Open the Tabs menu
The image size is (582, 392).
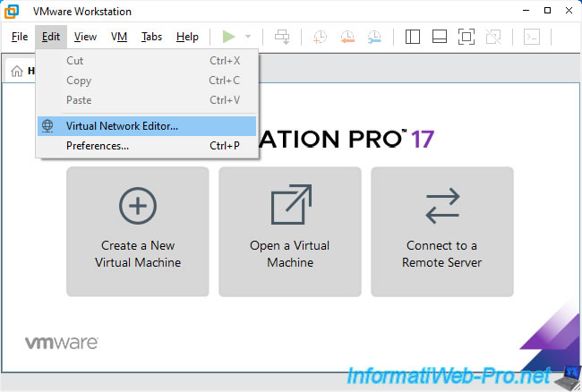151,37
